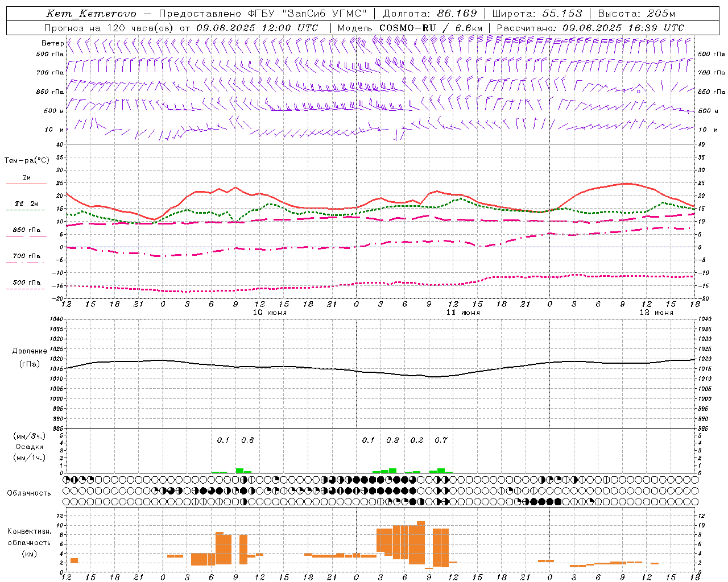Click the Ветер wind panel label

click(x=53, y=43)
